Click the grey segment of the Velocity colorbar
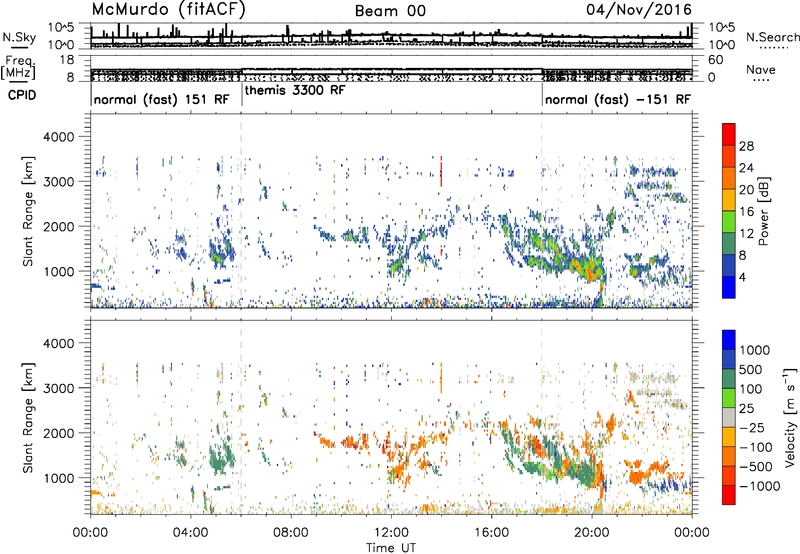 click(x=729, y=417)
